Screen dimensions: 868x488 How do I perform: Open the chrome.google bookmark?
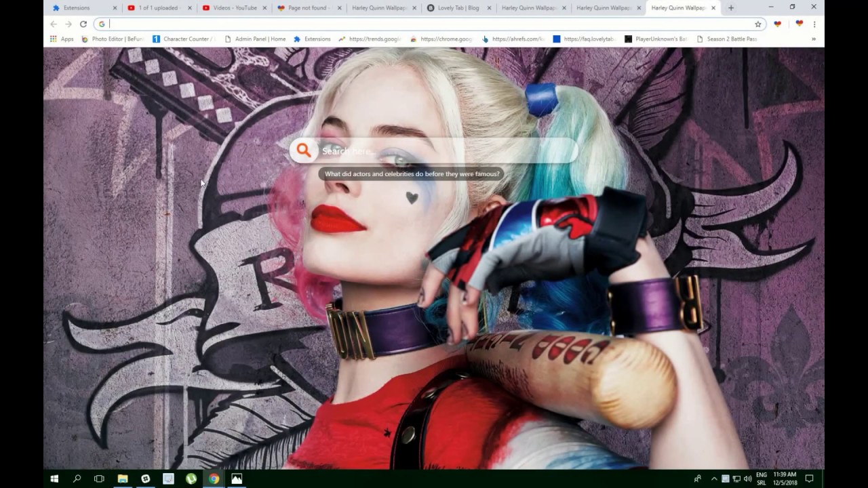pos(441,39)
